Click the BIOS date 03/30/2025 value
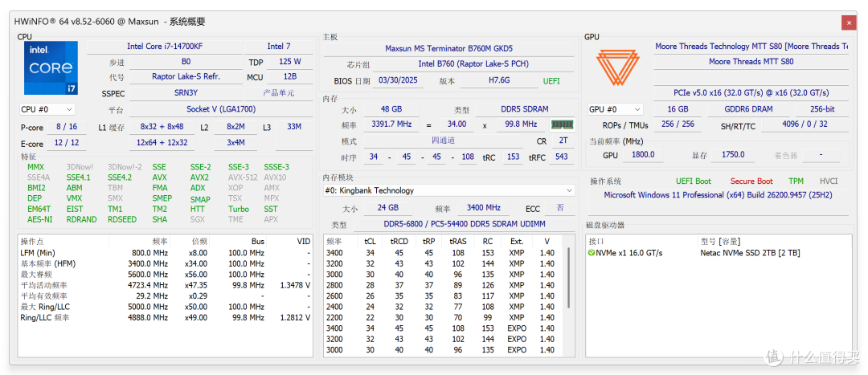868x375 pixels. (x=399, y=81)
